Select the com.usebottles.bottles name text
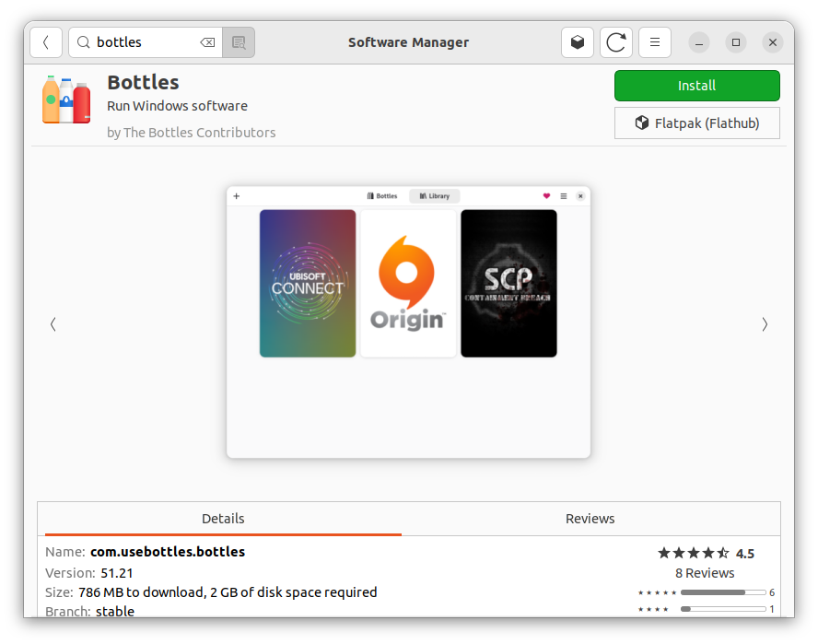 coord(168,552)
